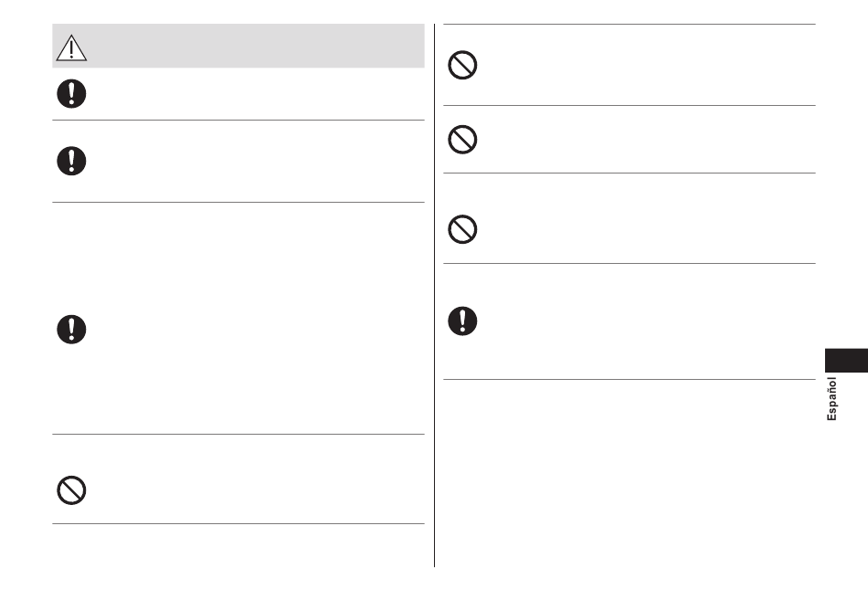Click the vertical divider between the columns
This screenshot has height=610, width=868.
(x=435, y=295)
